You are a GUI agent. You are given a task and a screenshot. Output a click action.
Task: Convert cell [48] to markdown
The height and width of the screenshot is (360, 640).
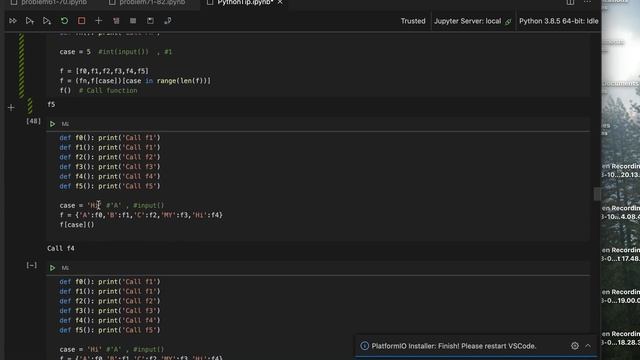pos(65,124)
